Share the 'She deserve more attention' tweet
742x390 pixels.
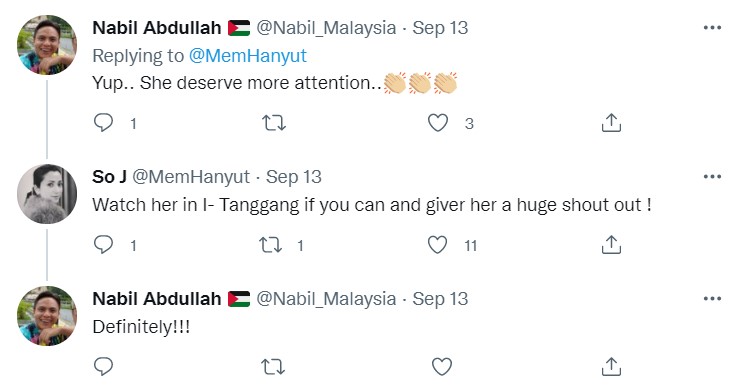pyautogui.click(x=611, y=123)
